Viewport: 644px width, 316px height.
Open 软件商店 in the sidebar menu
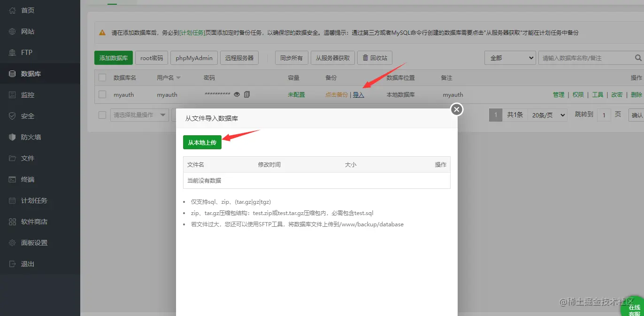34,222
